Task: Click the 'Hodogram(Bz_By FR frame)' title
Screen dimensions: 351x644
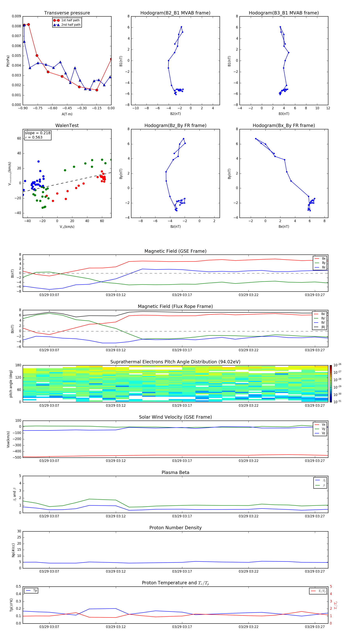Action: (175, 125)
